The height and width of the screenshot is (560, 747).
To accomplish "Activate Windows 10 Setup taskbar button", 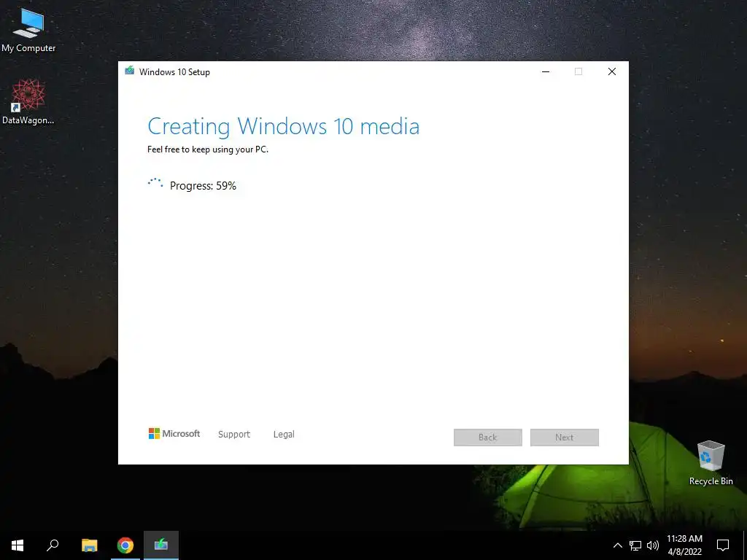I will 161,545.
